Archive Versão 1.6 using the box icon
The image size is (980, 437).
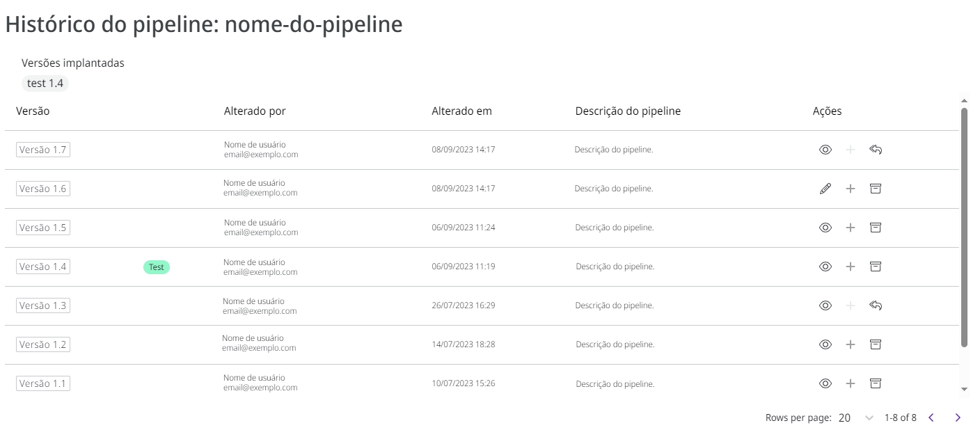click(875, 188)
